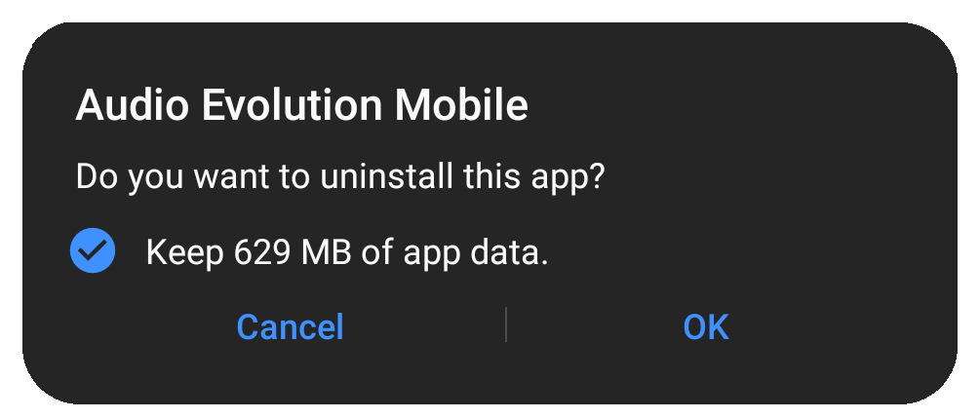Image resolution: width=980 pixels, height=419 pixels.
Task: Dismiss the uninstall dialog via Cancel
Action: coord(290,326)
